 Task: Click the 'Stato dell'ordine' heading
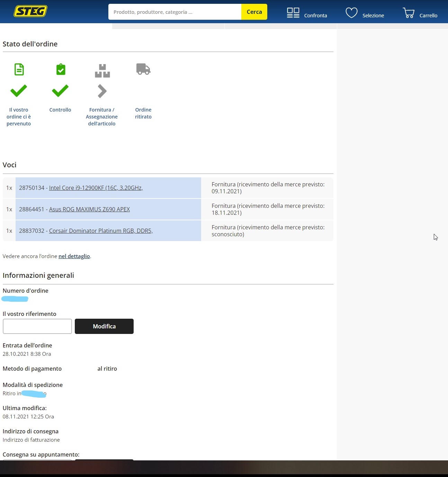(x=30, y=44)
